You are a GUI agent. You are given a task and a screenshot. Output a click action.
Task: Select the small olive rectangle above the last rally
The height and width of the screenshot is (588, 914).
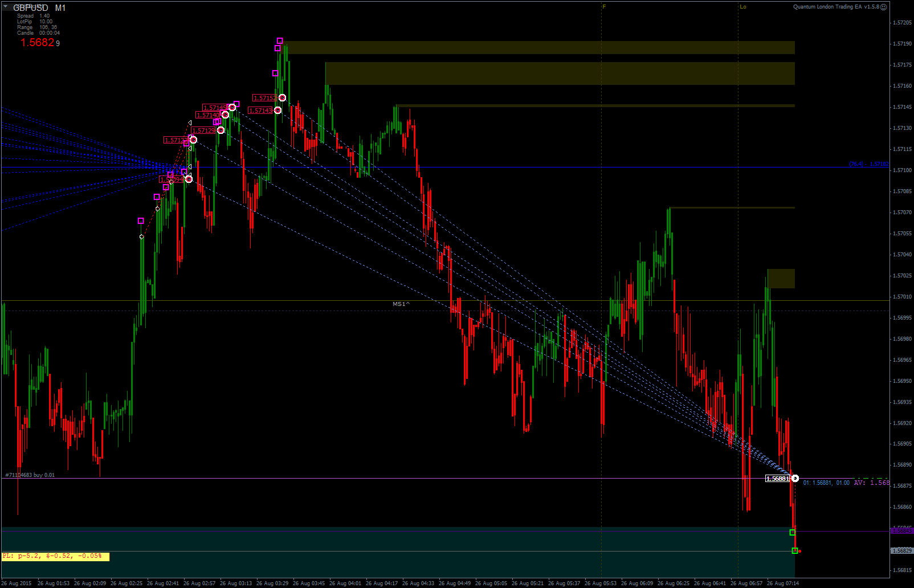pos(781,279)
